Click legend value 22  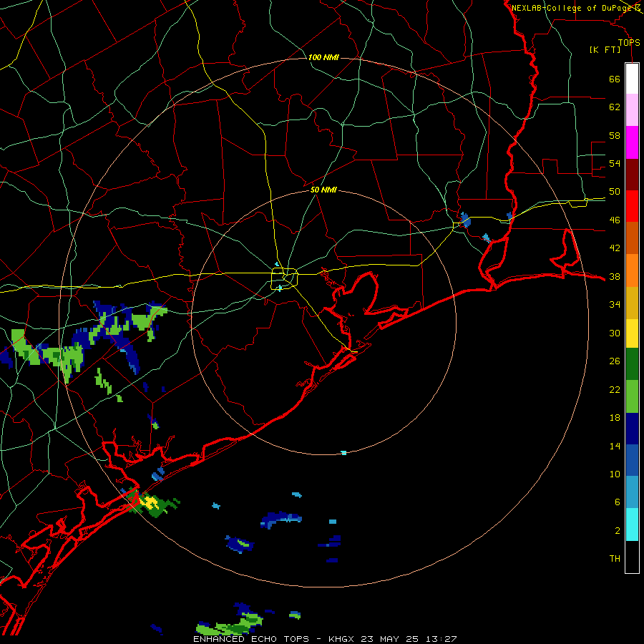pyautogui.click(x=615, y=389)
